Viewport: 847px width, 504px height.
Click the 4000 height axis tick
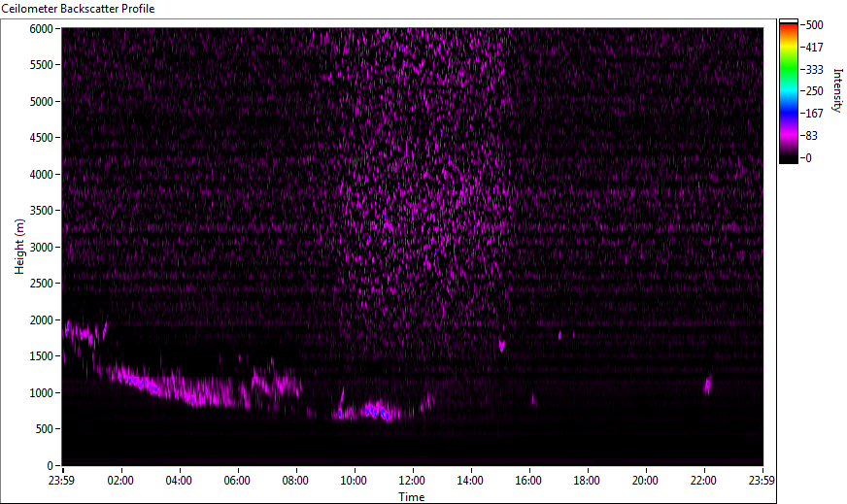[x=42, y=175]
